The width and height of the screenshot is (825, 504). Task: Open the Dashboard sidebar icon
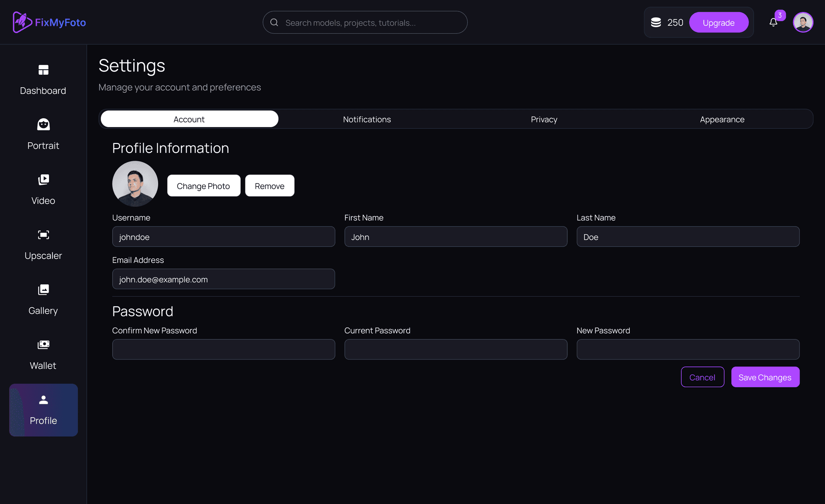pos(43,70)
